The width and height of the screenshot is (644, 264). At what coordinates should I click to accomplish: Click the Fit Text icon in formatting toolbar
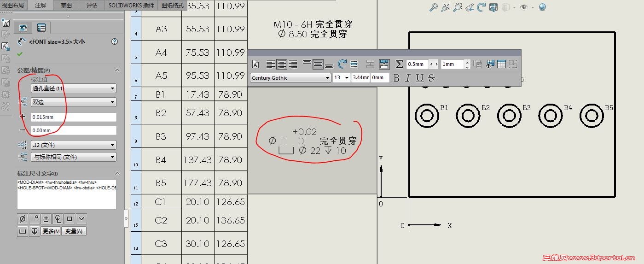click(x=256, y=65)
